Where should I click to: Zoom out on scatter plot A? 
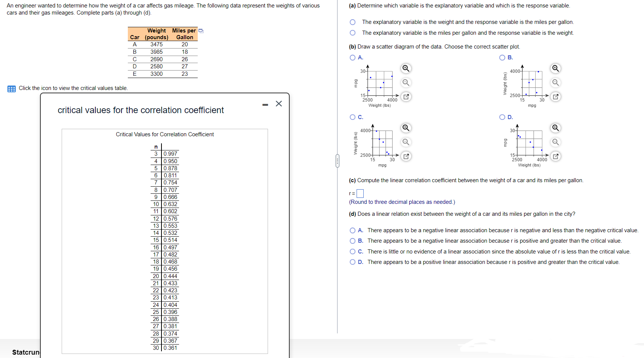[x=406, y=83]
